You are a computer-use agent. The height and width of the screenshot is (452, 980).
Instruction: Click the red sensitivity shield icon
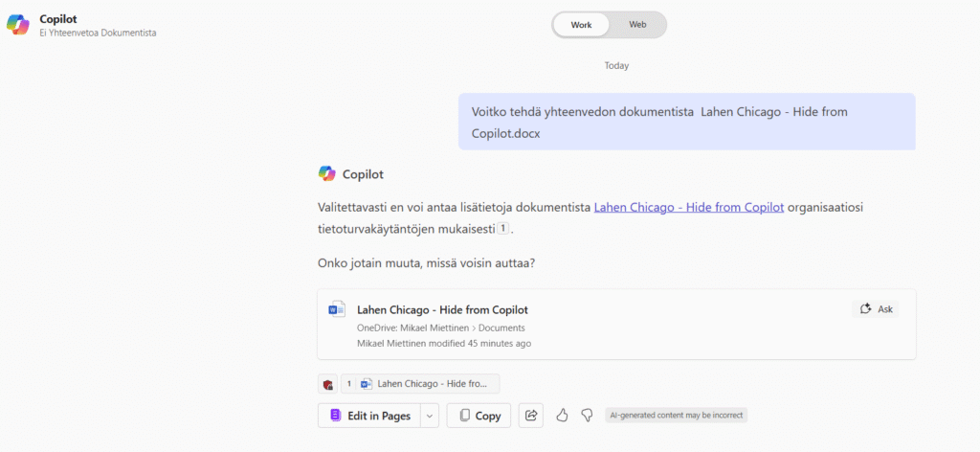[327, 384]
